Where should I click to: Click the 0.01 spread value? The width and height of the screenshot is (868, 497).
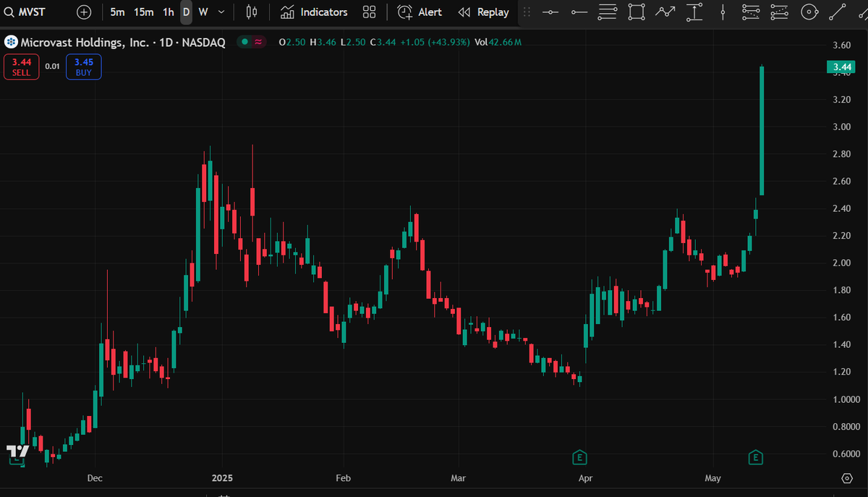[x=53, y=67]
